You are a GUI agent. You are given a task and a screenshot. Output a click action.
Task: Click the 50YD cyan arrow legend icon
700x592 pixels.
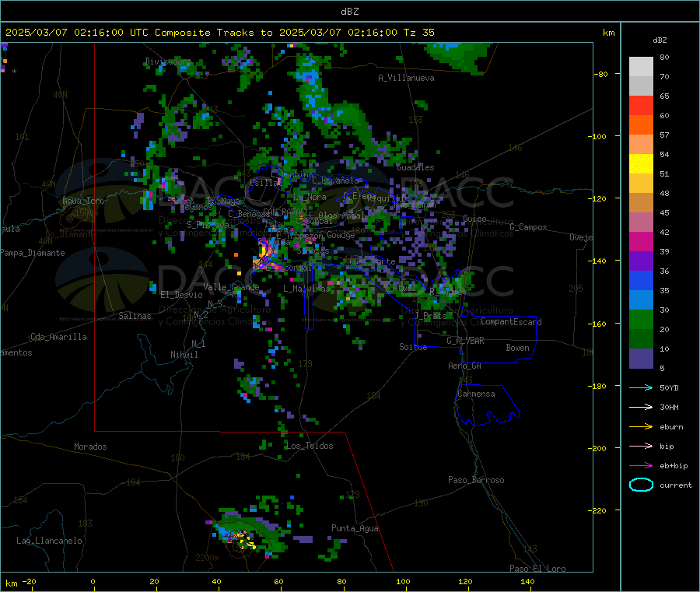(641, 387)
